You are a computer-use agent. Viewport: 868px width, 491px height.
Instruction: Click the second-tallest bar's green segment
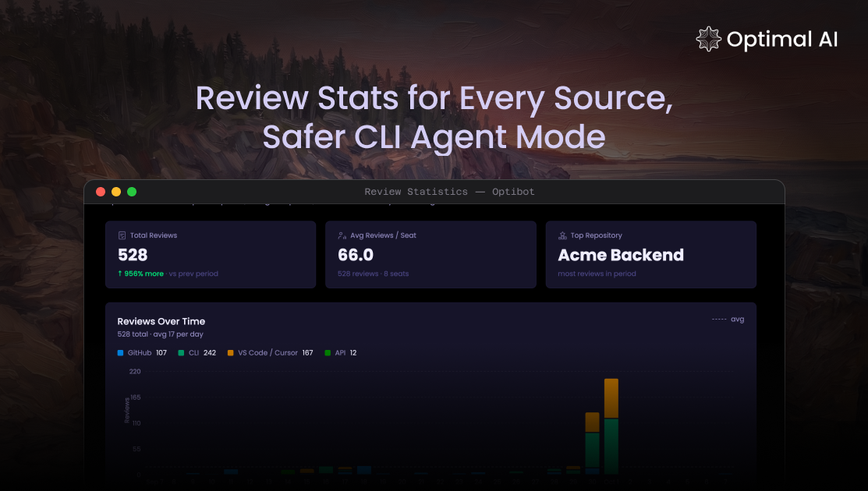(593, 450)
